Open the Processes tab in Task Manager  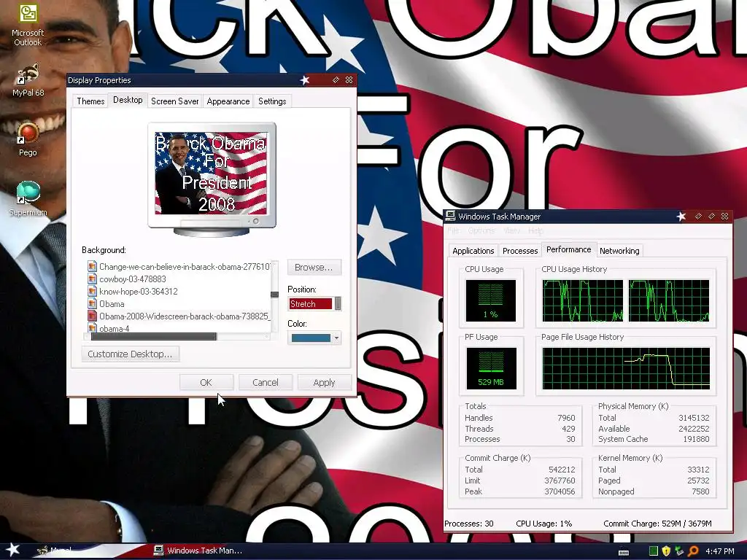pos(520,251)
